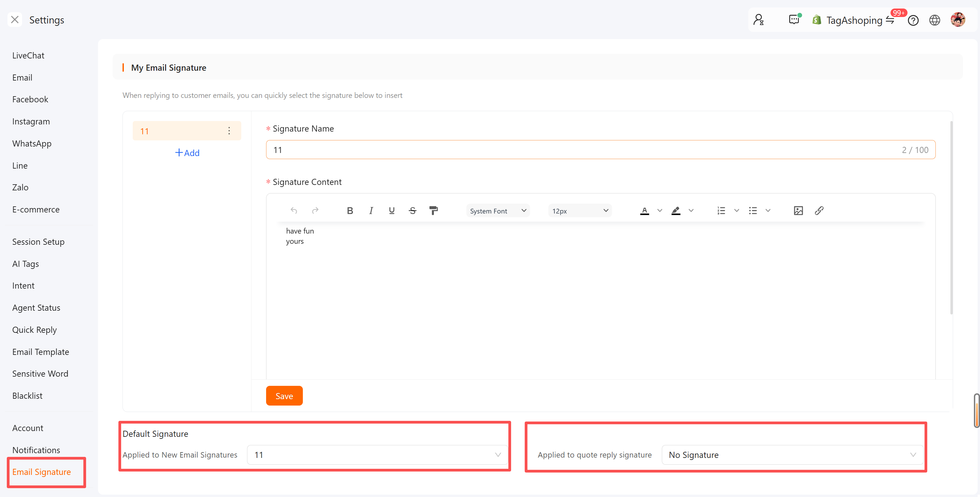980x497 pixels.
Task: Open the help question mark icon
Action: tap(913, 20)
